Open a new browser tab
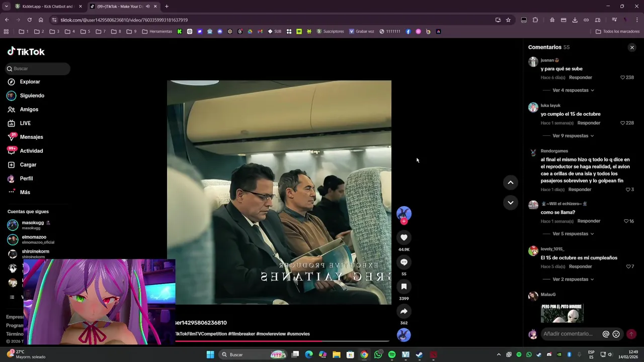 click(167, 7)
